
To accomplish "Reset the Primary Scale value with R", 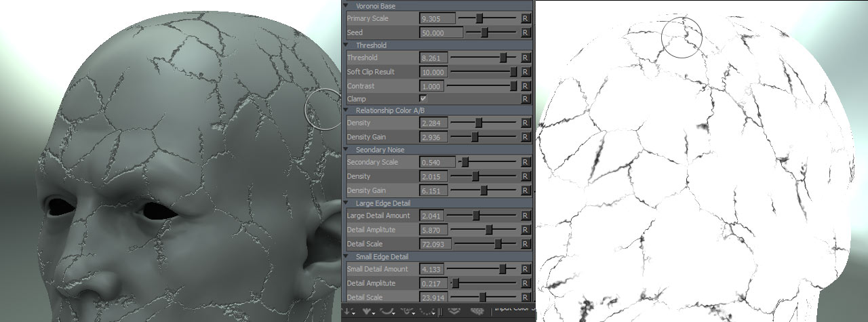I will [526, 18].
